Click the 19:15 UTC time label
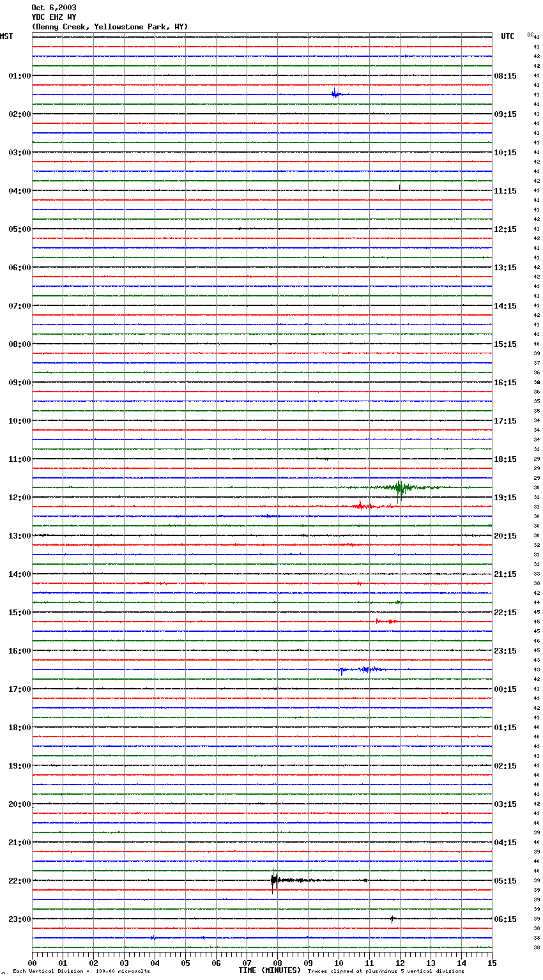 505,498
